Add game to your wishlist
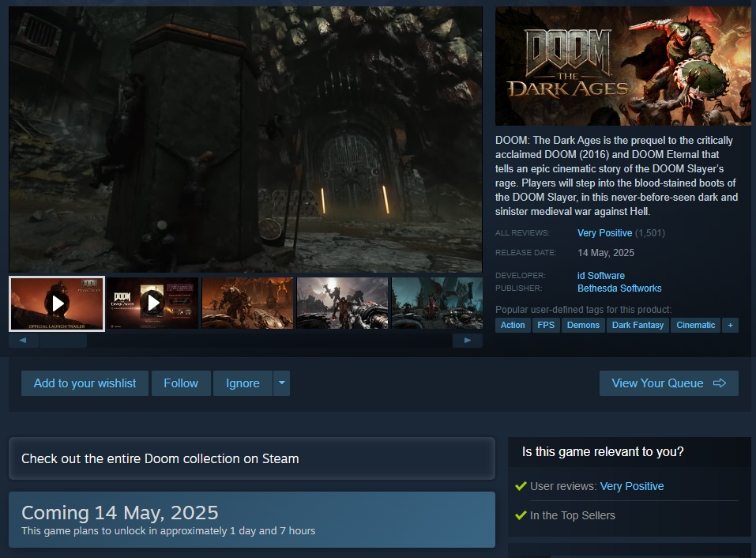This screenshot has height=558, width=756. point(85,383)
